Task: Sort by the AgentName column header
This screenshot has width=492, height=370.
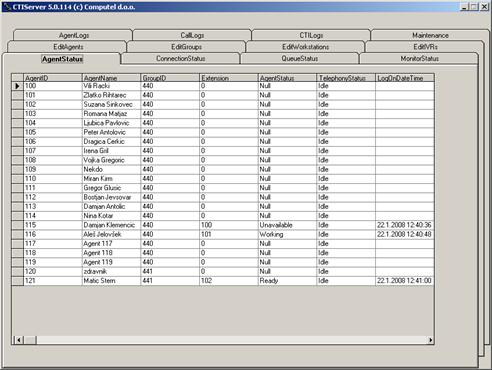Action: click(111, 78)
